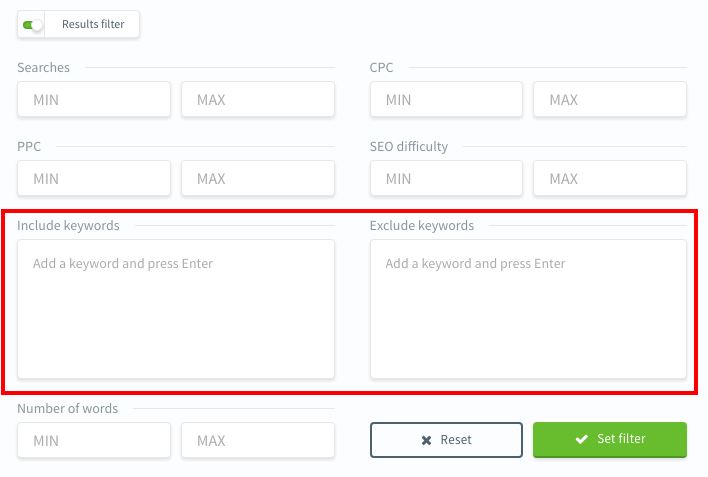Toggle the Results filter switch

pyautogui.click(x=32, y=24)
